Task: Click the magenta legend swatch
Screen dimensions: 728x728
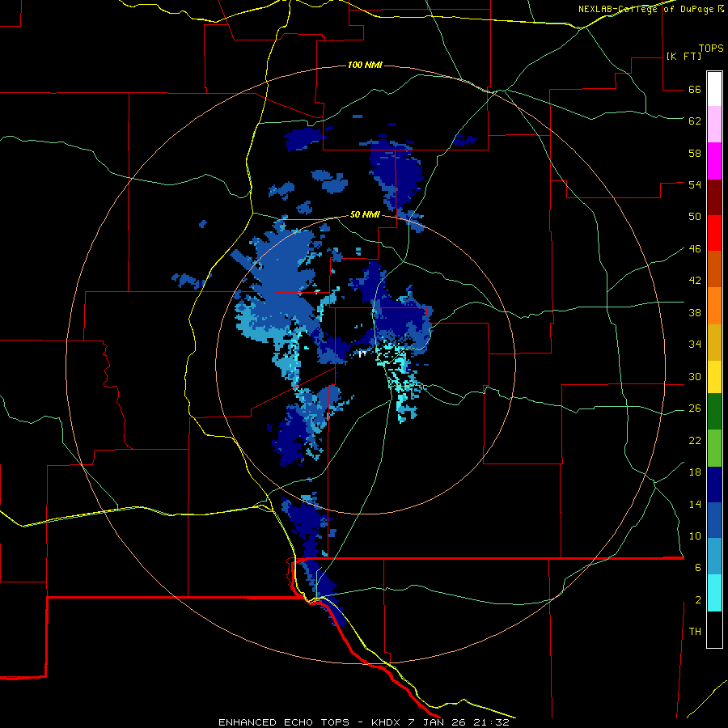Action: [x=714, y=161]
